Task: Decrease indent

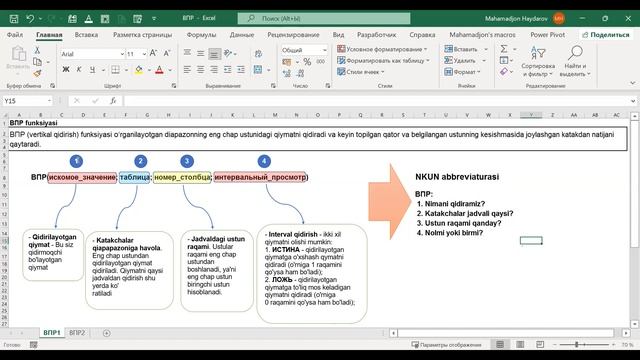Action: (x=227, y=70)
